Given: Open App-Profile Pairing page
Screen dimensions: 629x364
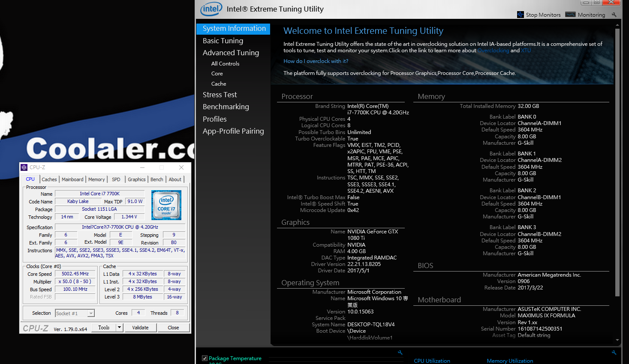Looking at the screenshot, I should [x=233, y=131].
